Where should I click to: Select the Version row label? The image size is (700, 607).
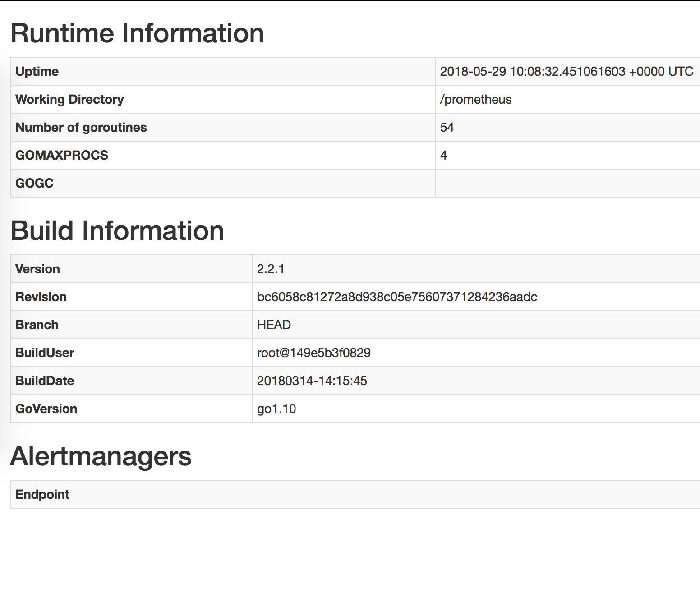38,269
